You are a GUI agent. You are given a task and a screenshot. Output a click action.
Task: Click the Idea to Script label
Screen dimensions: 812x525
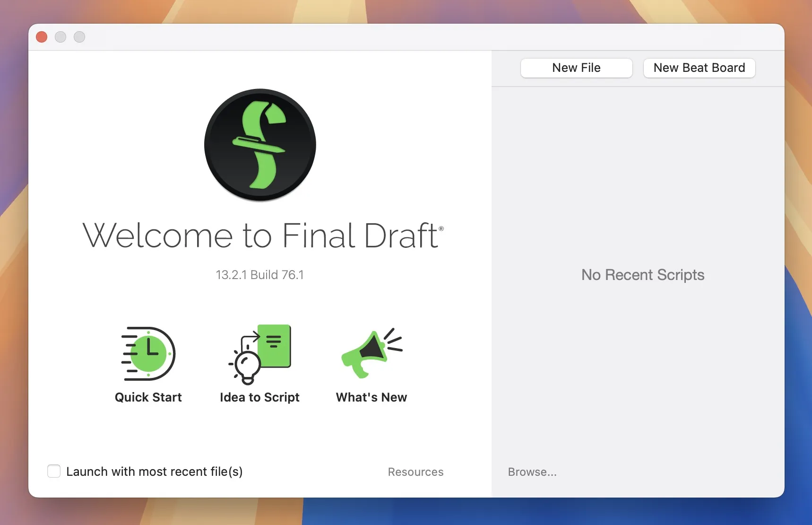click(259, 397)
